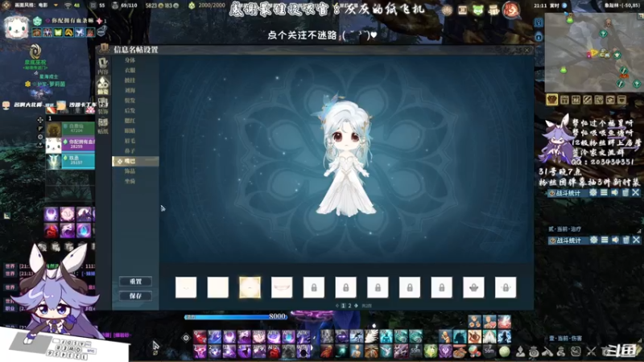The width and height of the screenshot is (644, 362).
Task: Open list menu of lower 战斗统计 panel
Action: (x=605, y=240)
